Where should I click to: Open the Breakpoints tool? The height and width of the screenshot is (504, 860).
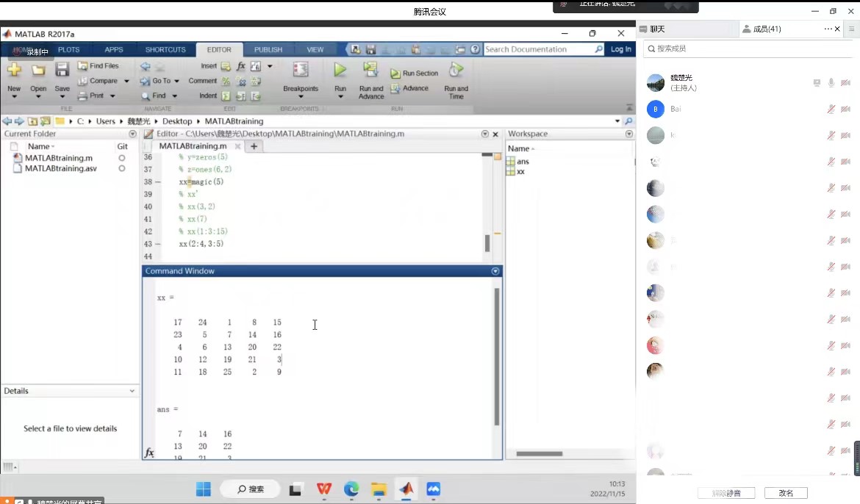click(x=300, y=71)
